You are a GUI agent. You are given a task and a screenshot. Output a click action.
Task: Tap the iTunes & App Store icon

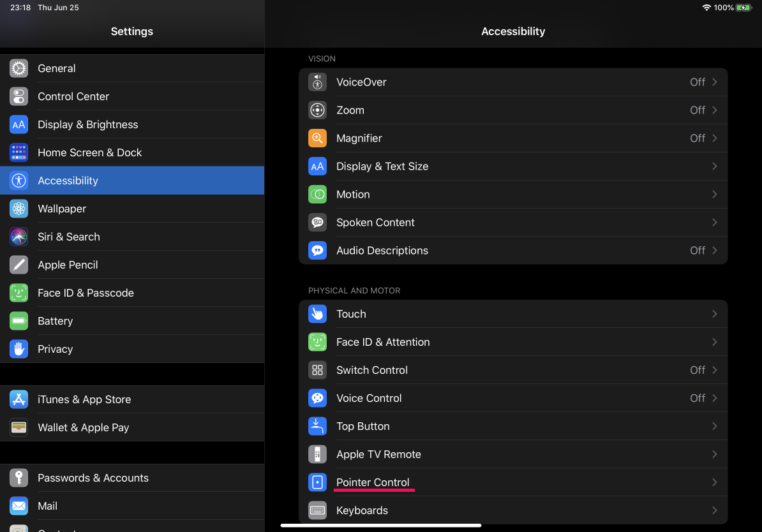coord(19,399)
